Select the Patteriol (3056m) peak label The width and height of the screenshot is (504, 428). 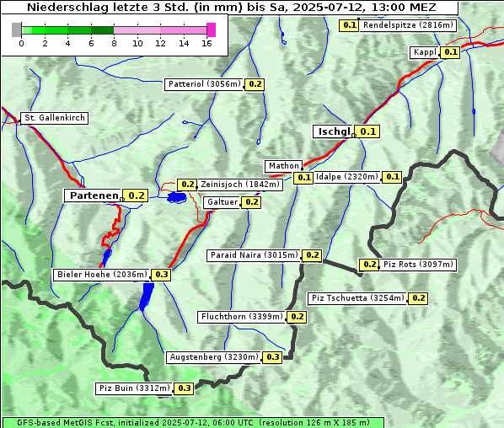click(x=204, y=84)
